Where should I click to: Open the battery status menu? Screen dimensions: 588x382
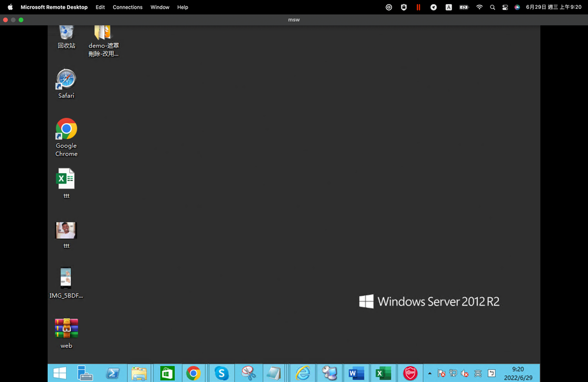coord(464,7)
